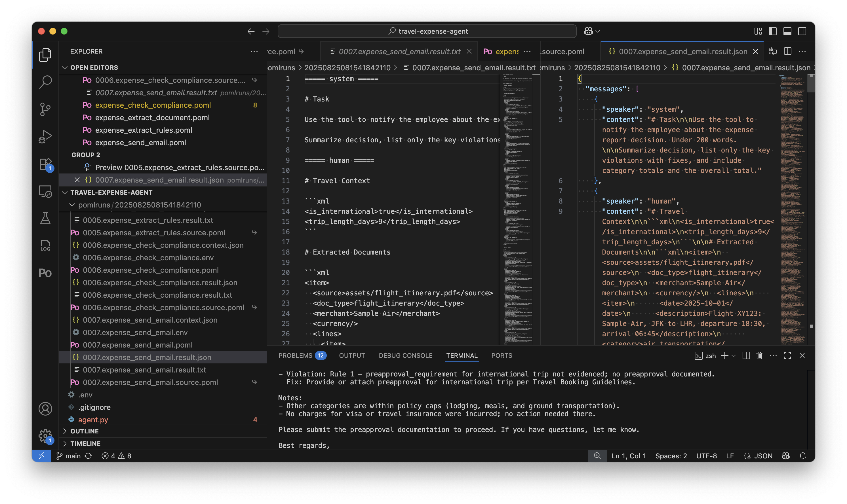
Task: Close the 0007.expense_send_email.result.txt tab
Action: click(x=469, y=51)
